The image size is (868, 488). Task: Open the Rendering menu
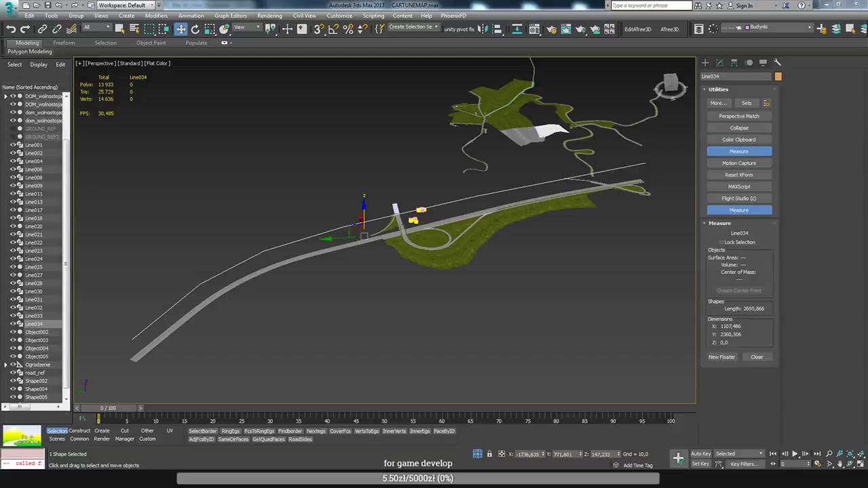coord(269,16)
